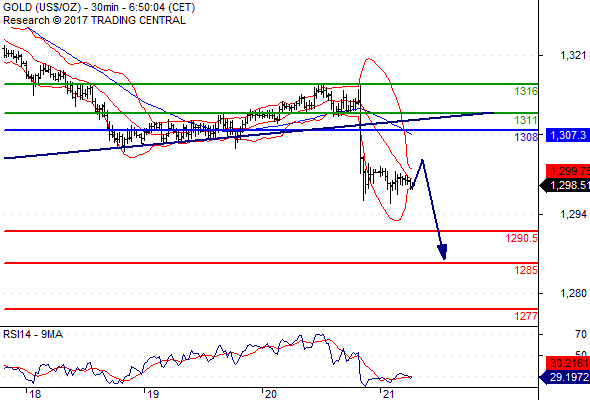Viewport: 590px width, 400px height.
Task: Select date 19 on time axis
Action: tap(153, 394)
